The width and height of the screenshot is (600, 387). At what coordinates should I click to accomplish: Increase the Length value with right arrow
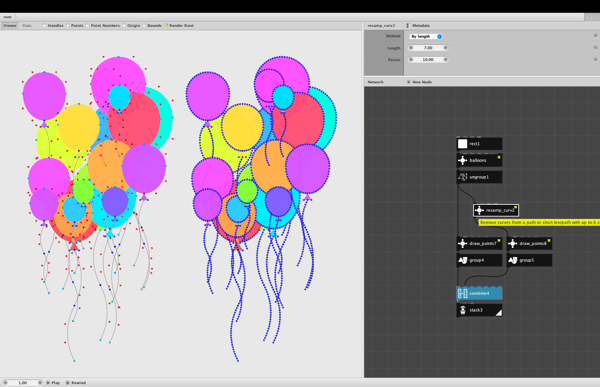pos(445,48)
